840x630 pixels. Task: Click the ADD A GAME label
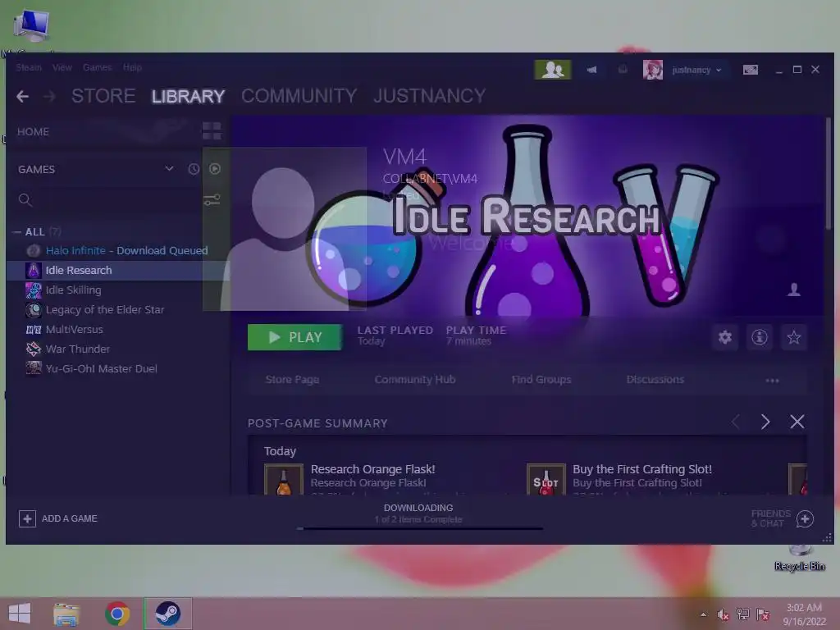coord(70,518)
